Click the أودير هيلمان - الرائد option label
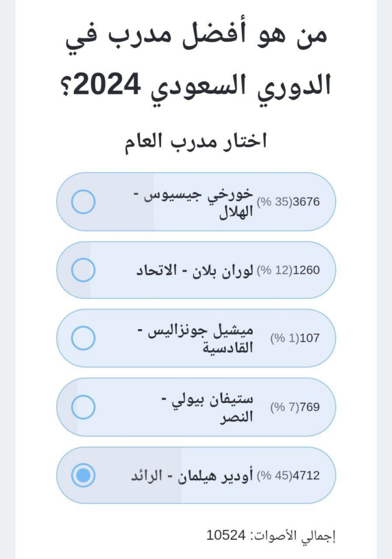Image resolution: width=392 pixels, height=559 pixels. [x=192, y=475]
